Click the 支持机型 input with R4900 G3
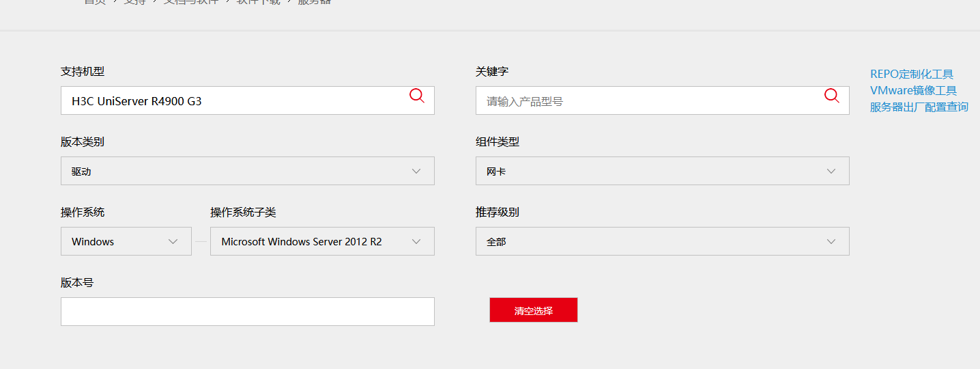 point(248,100)
